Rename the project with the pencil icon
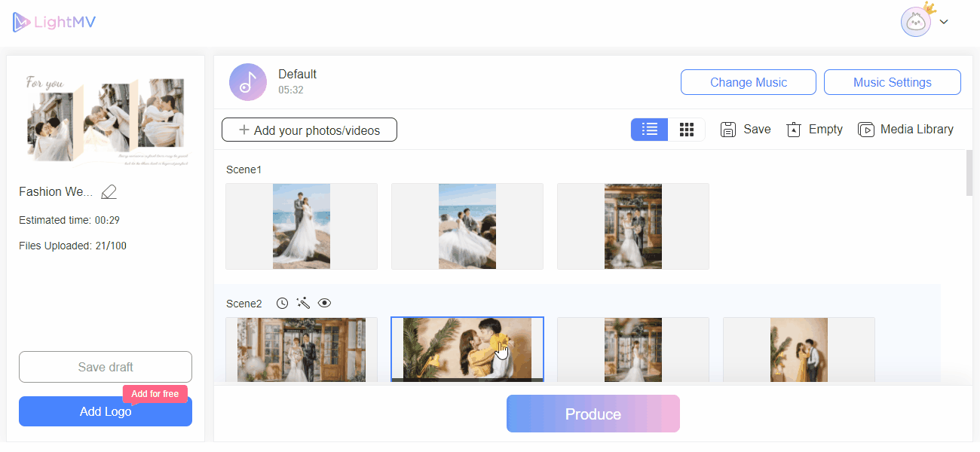 [x=109, y=191]
